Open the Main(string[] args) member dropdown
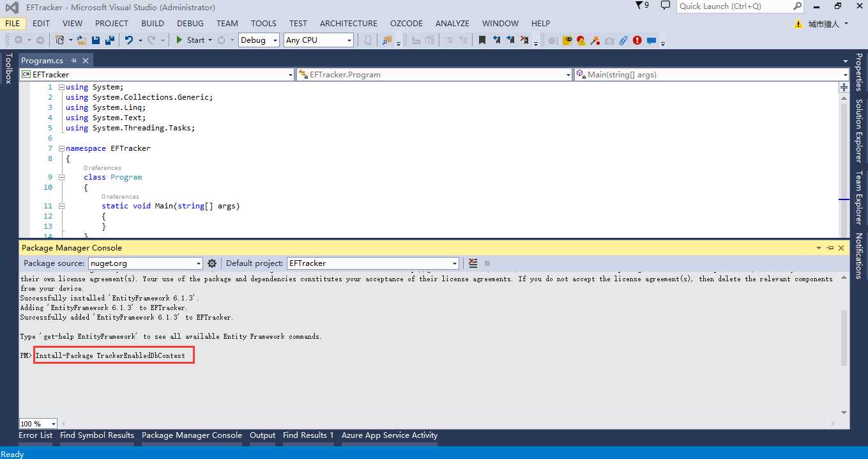Screen dimensions: 868x459 click(712, 75)
